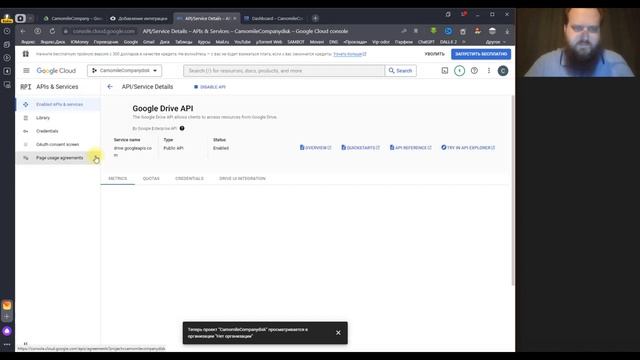The image size is (640, 360).
Task: Open the three-dot settings menu in header
Action: click(x=489, y=71)
